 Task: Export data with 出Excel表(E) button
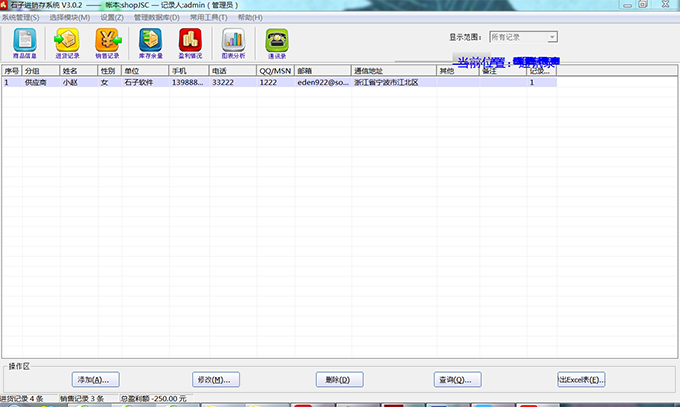click(x=581, y=379)
